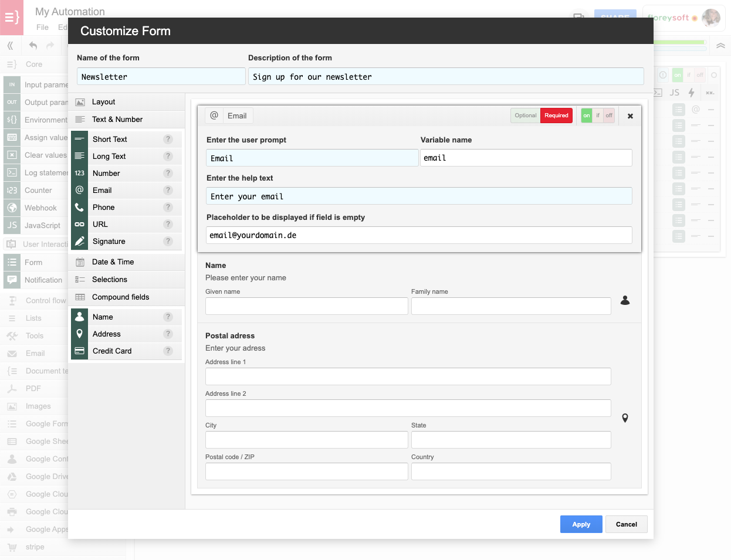Add a Credit Card compound field

coord(126,351)
